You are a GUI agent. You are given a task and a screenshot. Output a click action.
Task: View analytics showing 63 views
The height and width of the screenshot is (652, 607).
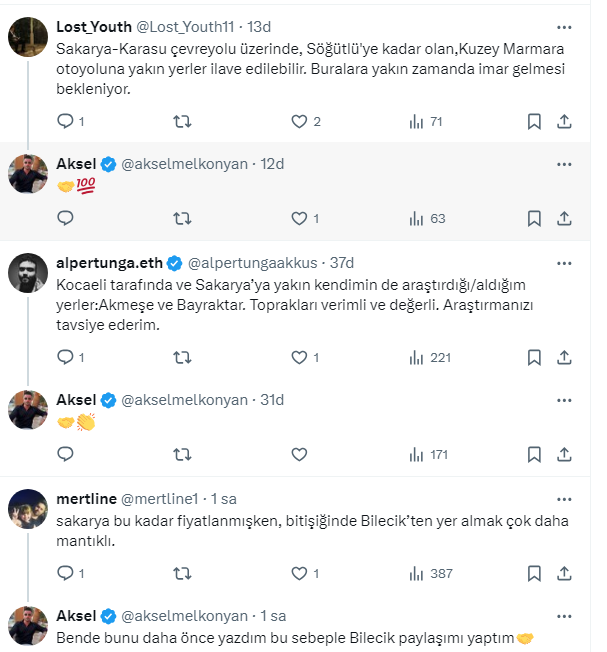(426, 218)
